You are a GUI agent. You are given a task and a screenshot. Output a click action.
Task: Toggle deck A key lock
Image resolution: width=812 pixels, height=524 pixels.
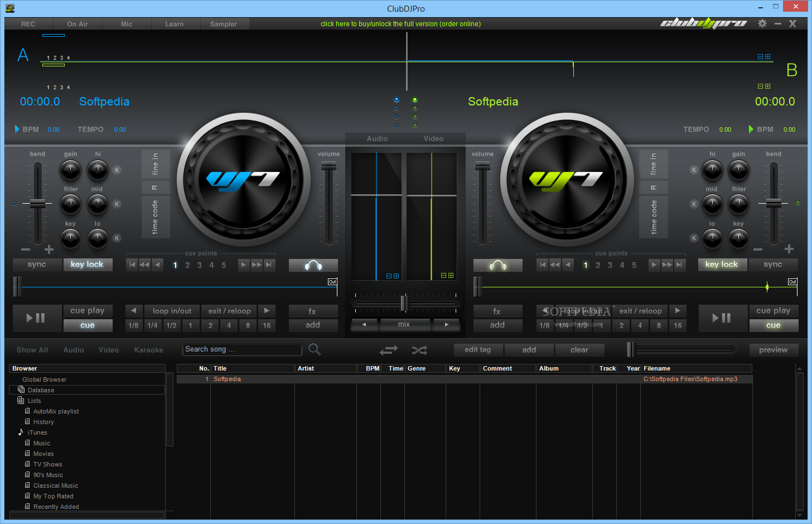[88, 265]
